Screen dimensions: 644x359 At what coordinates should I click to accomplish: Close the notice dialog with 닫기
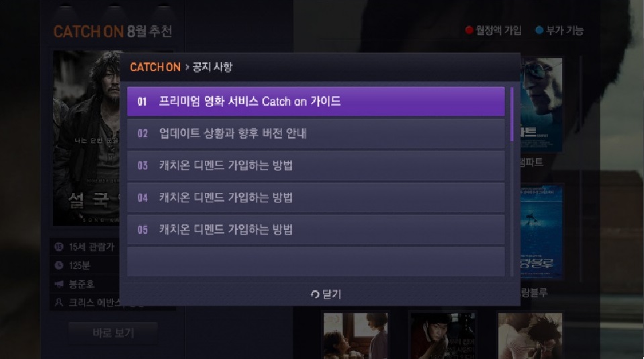326,294
